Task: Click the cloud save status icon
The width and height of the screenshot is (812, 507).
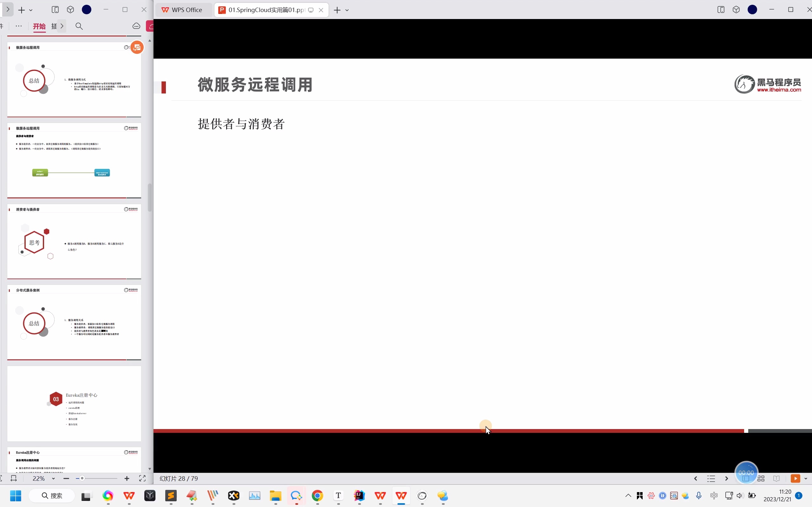Action: (x=136, y=26)
